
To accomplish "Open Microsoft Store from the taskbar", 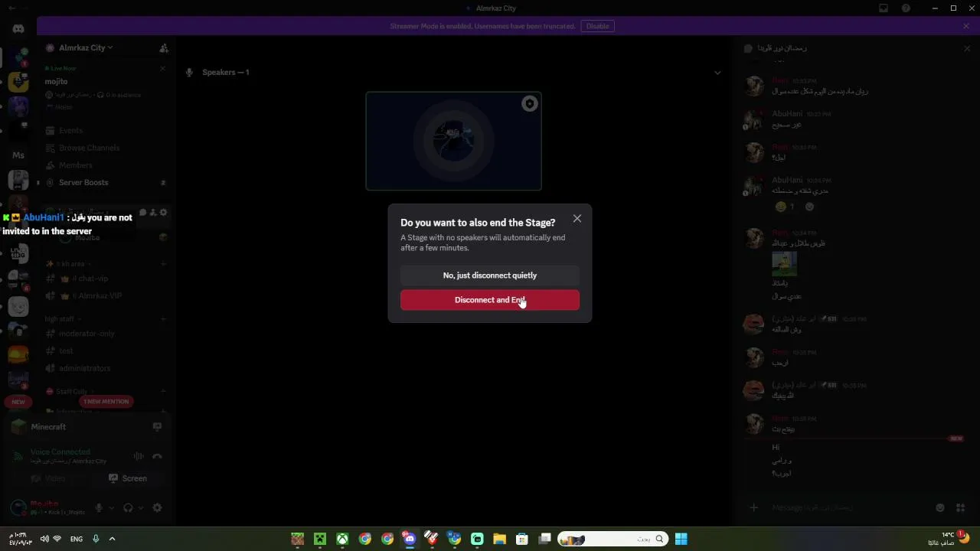I will [x=522, y=540].
